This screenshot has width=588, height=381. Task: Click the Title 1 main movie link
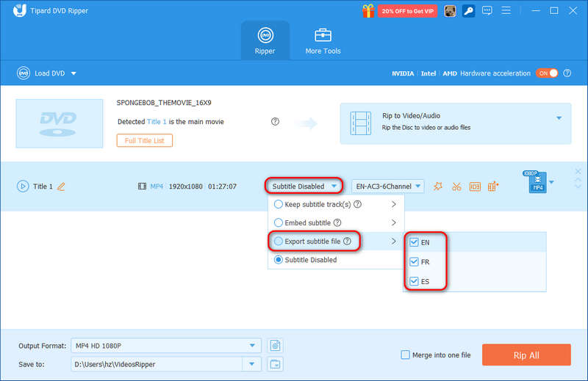pos(157,122)
